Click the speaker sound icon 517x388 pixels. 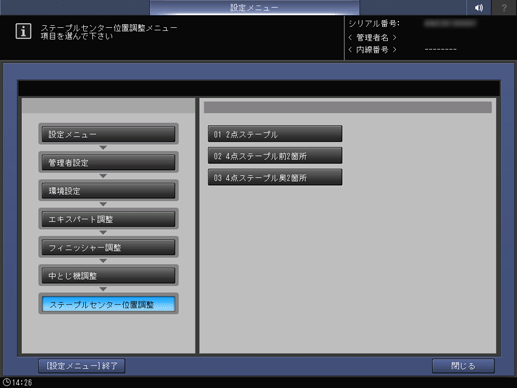pos(479,7)
